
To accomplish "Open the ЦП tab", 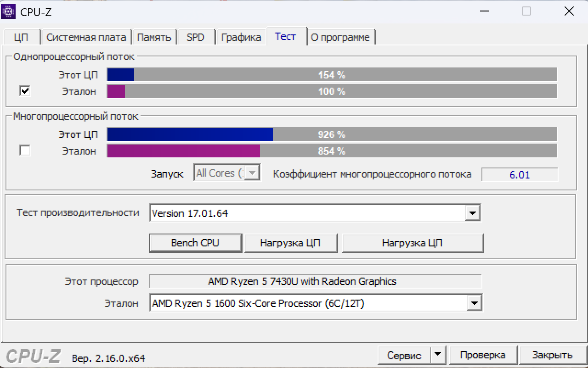I will (21, 38).
